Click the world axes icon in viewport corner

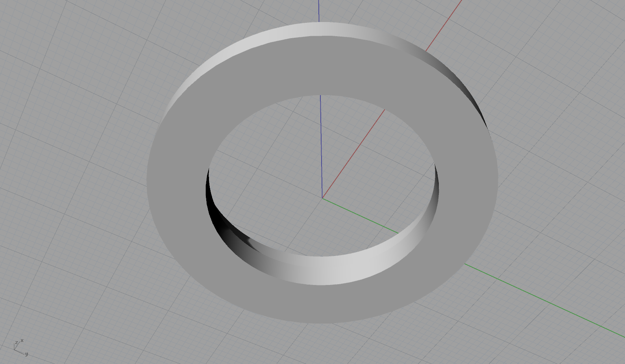(20, 347)
